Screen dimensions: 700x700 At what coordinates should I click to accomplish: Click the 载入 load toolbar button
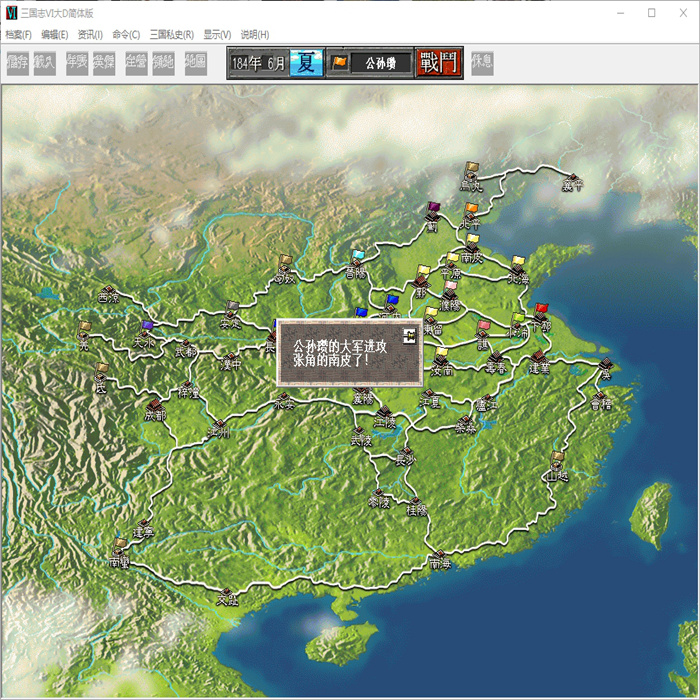tap(45, 63)
